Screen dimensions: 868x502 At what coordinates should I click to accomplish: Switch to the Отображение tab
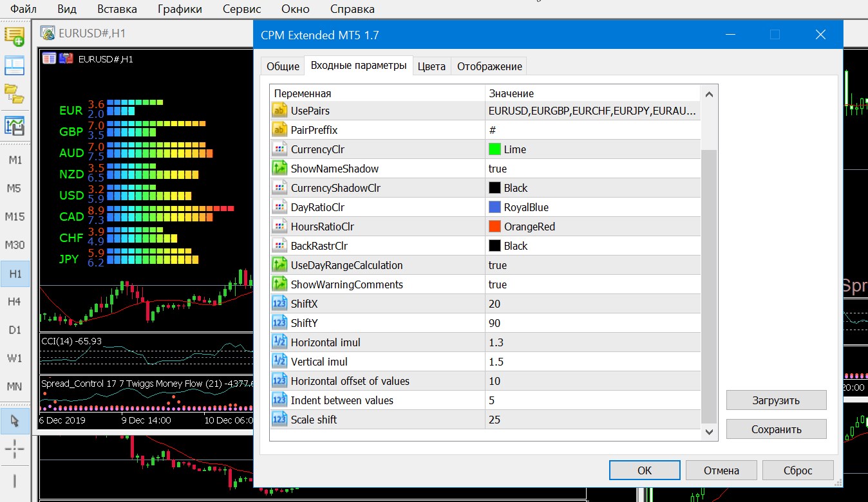[x=489, y=66]
